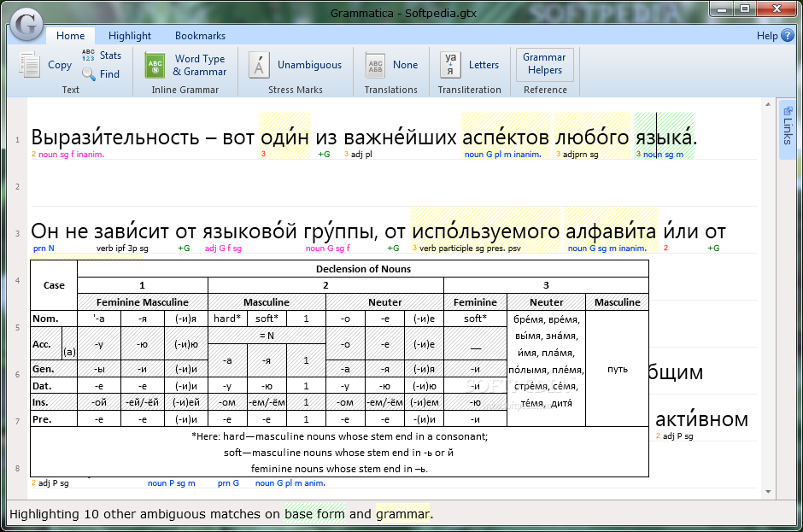The width and height of the screenshot is (803, 532).
Task: Open the Grammatica G application menu orb
Action: [x=26, y=25]
